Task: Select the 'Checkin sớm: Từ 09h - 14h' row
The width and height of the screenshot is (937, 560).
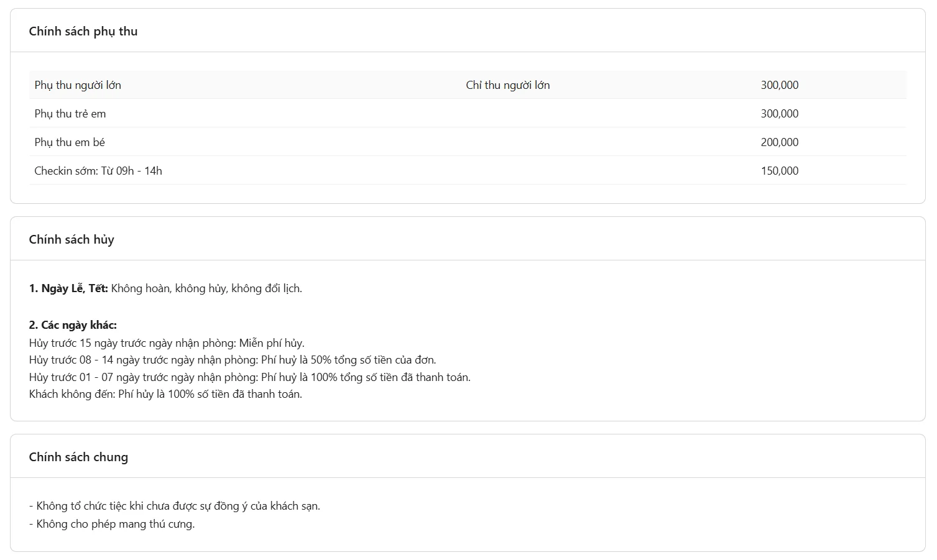Action: pos(98,171)
